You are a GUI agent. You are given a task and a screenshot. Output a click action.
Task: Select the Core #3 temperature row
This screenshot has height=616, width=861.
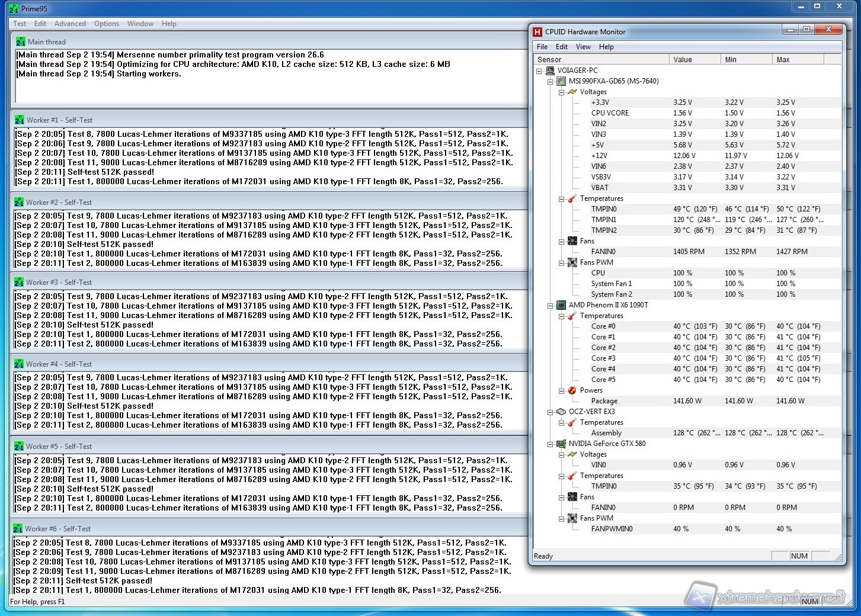tap(603, 358)
